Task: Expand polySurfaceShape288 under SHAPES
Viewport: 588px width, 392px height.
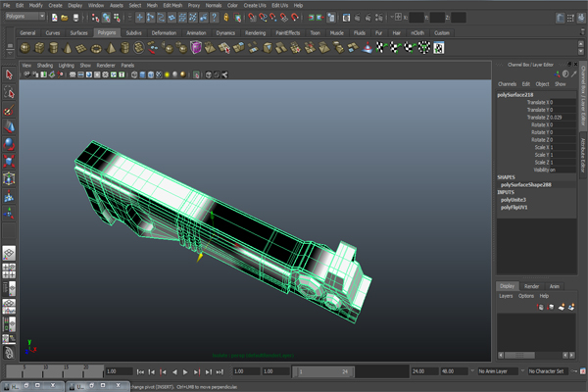Action: tap(525, 185)
